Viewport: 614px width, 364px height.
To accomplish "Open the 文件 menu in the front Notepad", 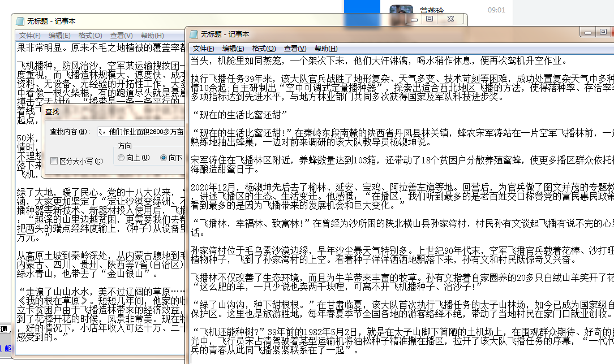I will tap(203, 49).
